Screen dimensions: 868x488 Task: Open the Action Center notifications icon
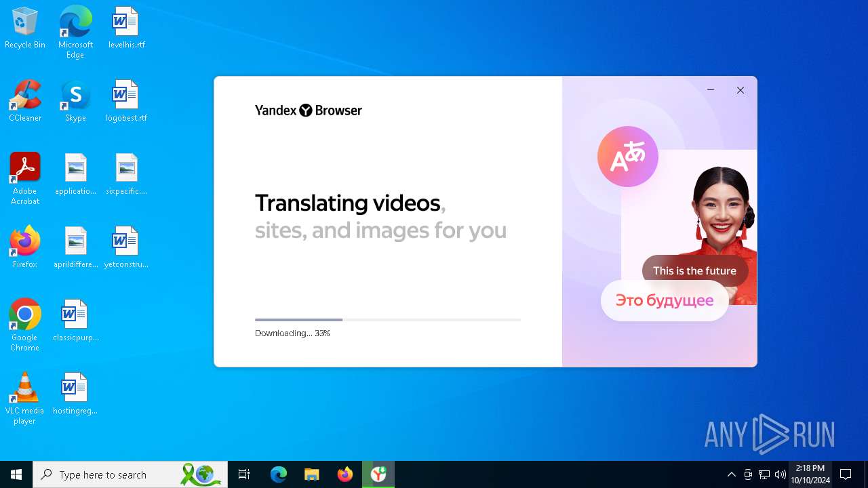(x=846, y=474)
